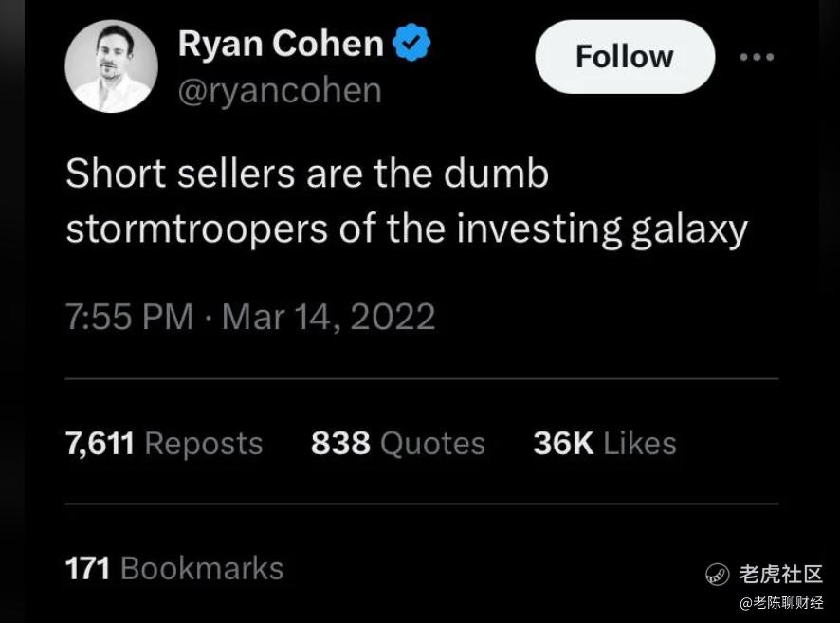The width and height of the screenshot is (840, 623).
Task: Click the 'stormtroopers of the investing galaxy' line
Action: click(x=407, y=229)
